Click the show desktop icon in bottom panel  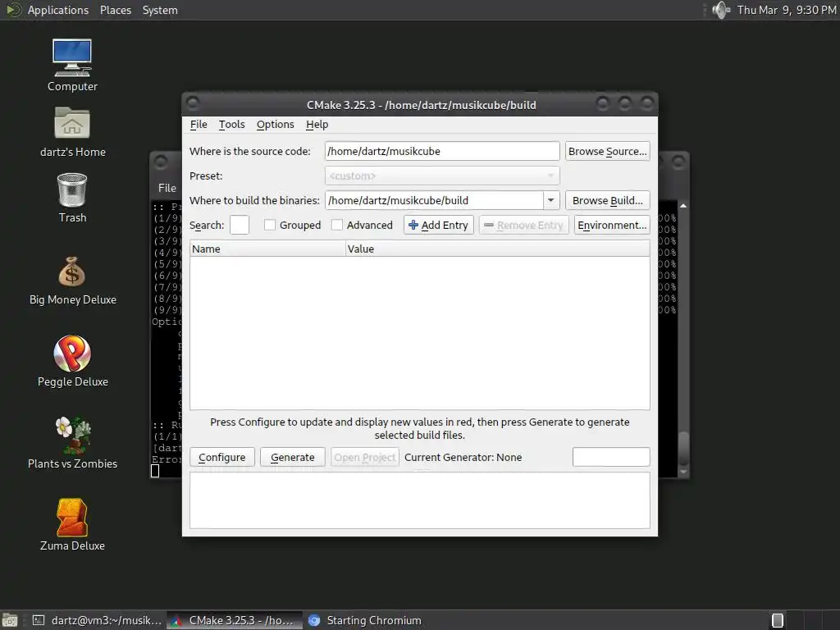(x=10, y=620)
